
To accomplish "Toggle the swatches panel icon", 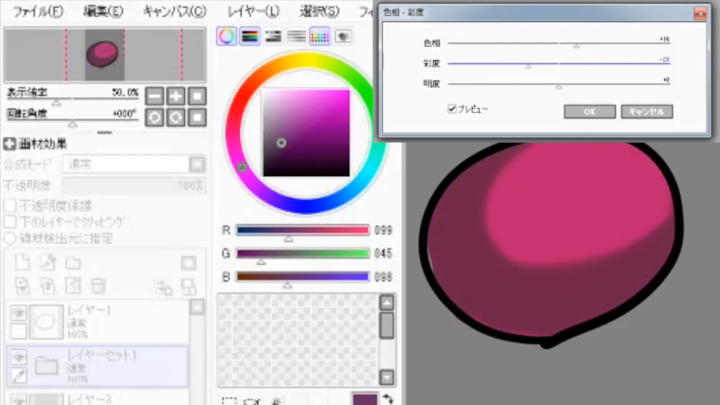I will coord(320,36).
